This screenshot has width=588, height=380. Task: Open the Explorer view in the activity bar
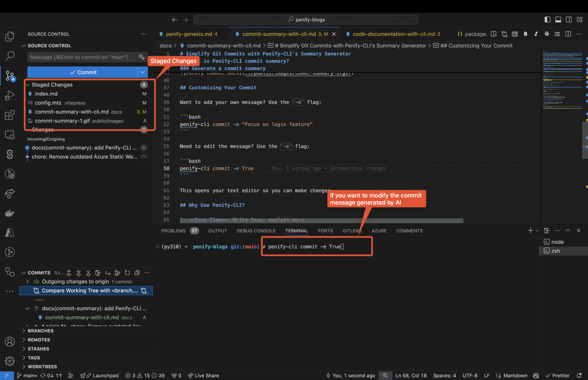coord(9,36)
